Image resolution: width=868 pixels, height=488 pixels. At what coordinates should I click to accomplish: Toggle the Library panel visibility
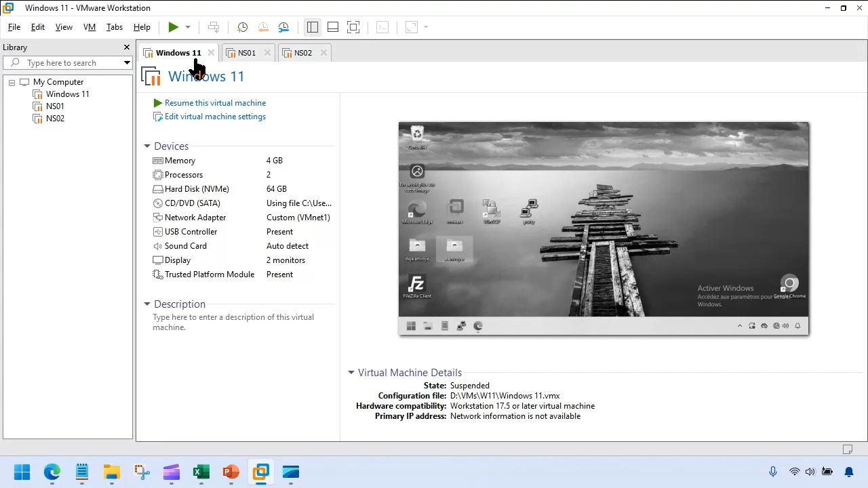pyautogui.click(x=313, y=27)
